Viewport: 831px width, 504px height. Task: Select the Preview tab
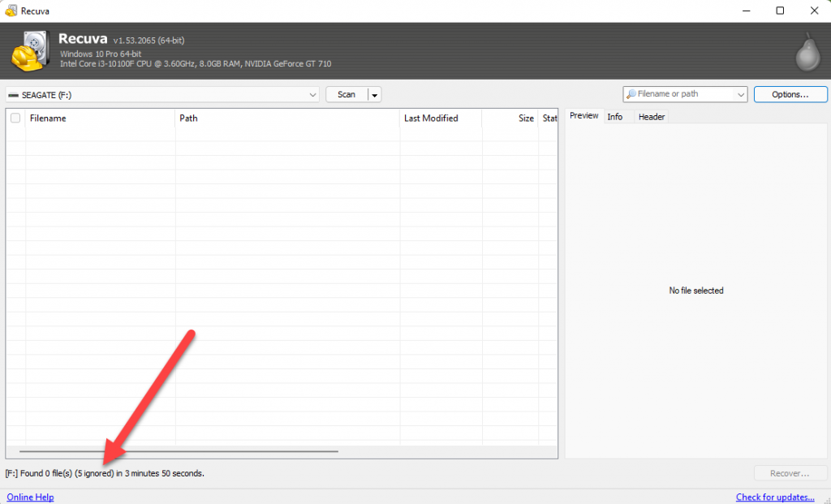(583, 115)
